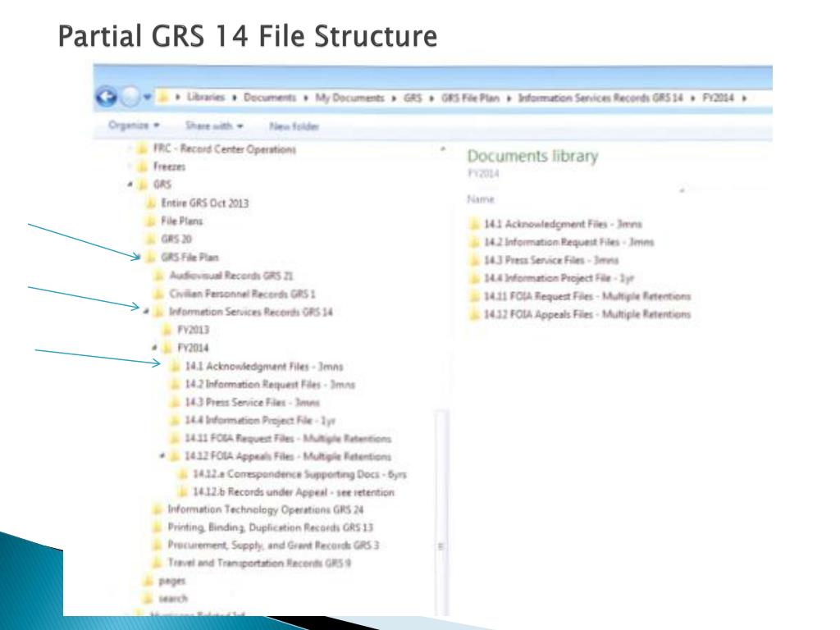Open the recent locations dropdown arrow
The width and height of the screenshot is (840, 630).
tap(148, 98)
